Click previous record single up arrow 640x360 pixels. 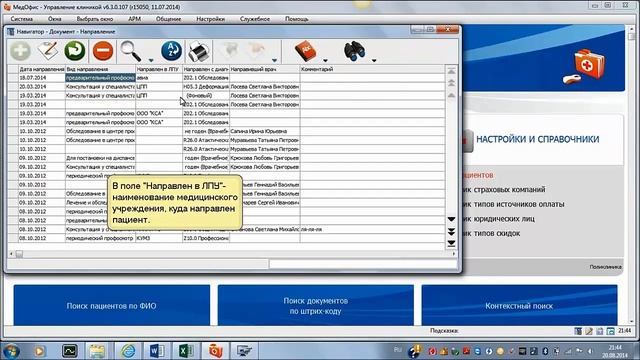click(451, 95)
